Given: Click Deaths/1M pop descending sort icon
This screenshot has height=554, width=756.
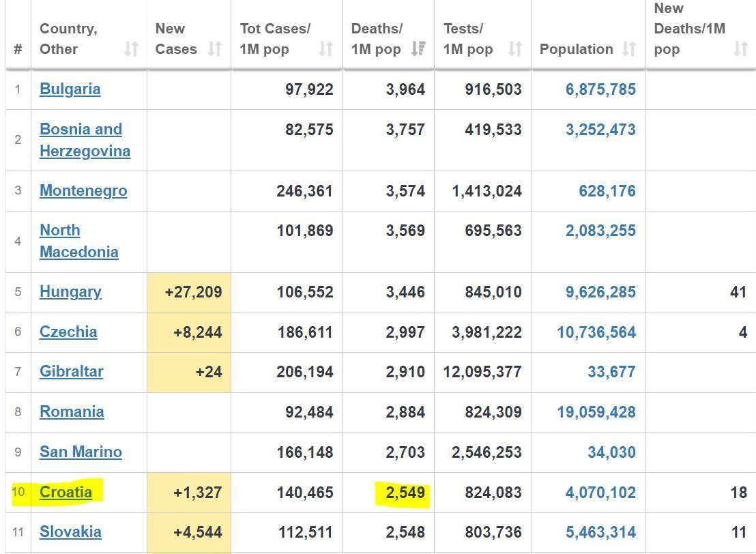Looking at the screenshot, I should click(x=418, y=49).
